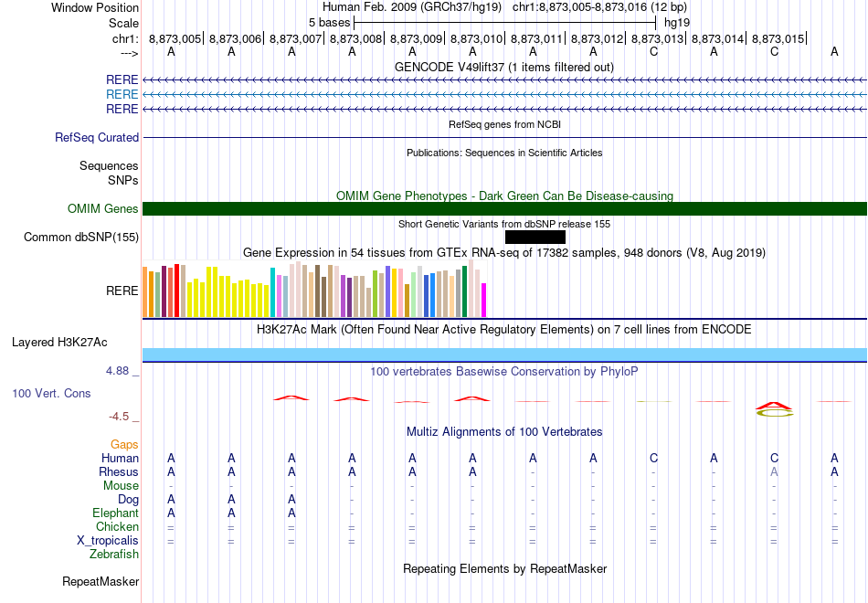Open Short Genetic Variants from dbSNP title
Screen dimensions: 868x603
pyautogui.click(x=504, y=224)
